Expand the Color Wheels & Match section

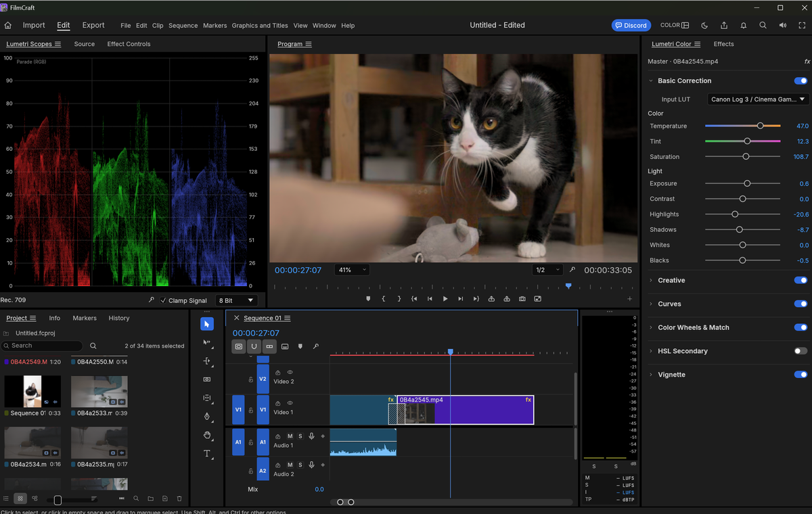click(x=651, y=327)
